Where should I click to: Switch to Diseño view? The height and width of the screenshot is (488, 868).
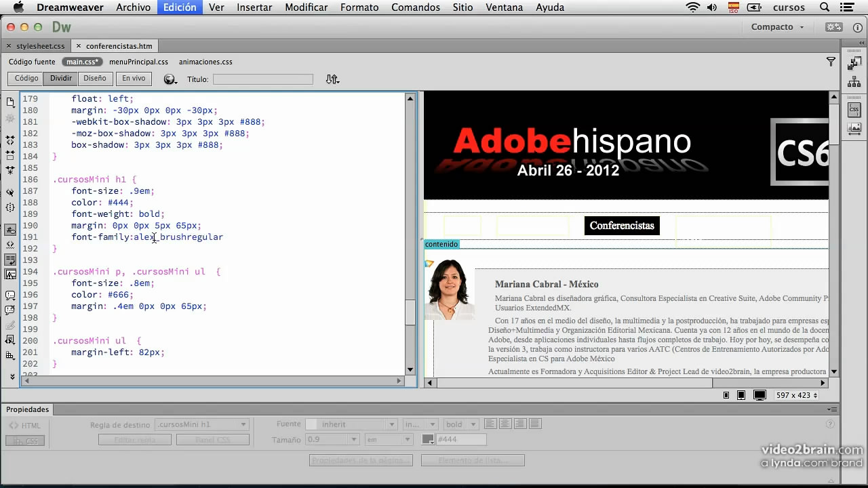tap(95, 79)
